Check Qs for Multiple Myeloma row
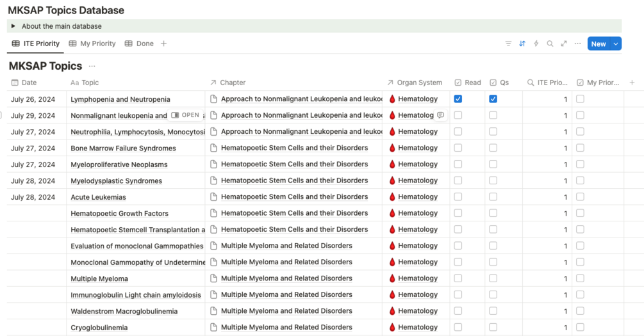 coord(493,278)
